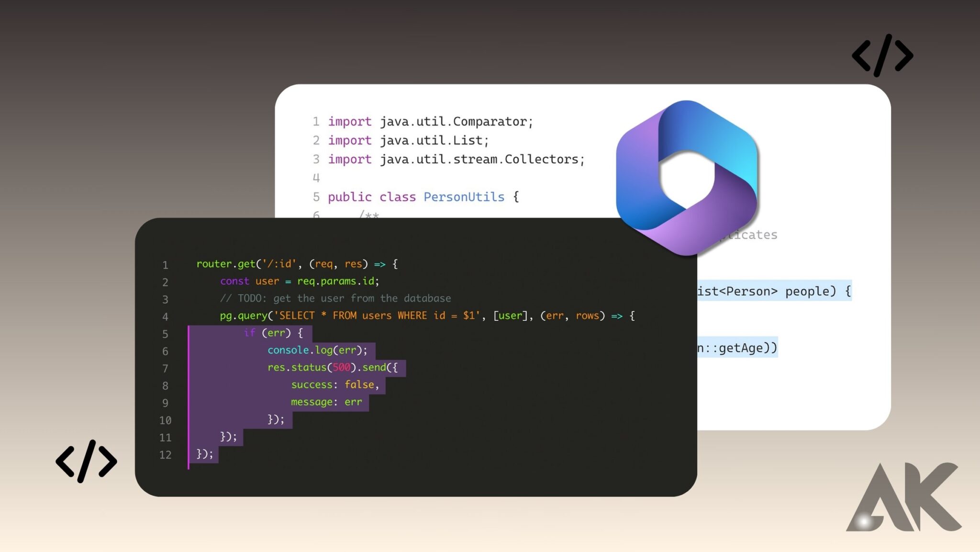Image resolution: width=980 pixels, height=552 pixels.
Task: Click the AK logo in the corner
Action: point(903,498)
